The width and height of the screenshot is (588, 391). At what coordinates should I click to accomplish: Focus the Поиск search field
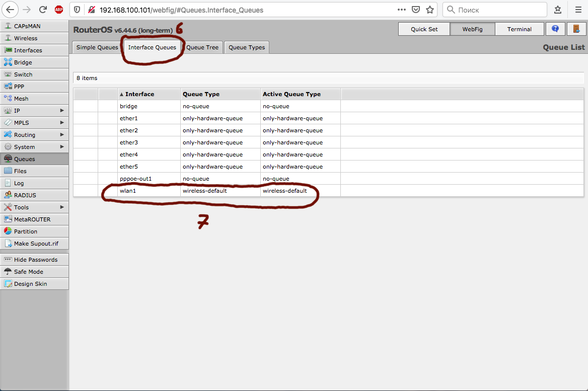click(495, 10)
